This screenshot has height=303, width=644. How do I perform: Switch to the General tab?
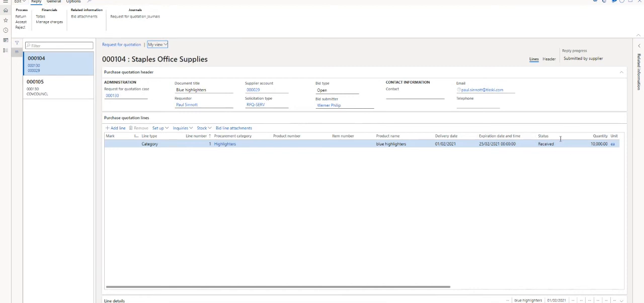click(x=54, y=2)
